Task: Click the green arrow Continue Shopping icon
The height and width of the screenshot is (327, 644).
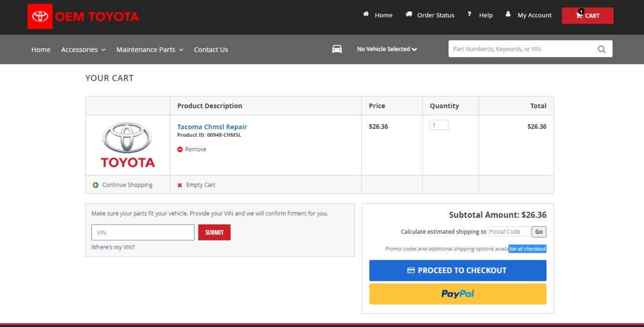Action: point(96,185)
